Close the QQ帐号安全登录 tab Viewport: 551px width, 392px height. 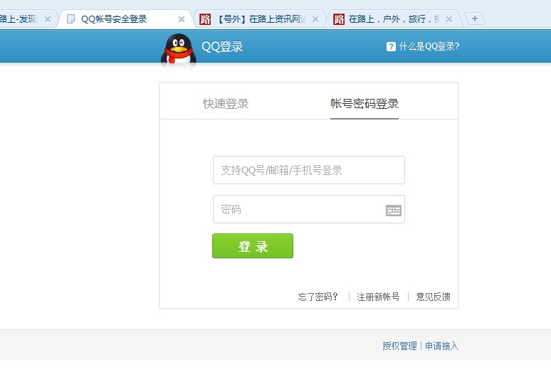coord(182,19)
